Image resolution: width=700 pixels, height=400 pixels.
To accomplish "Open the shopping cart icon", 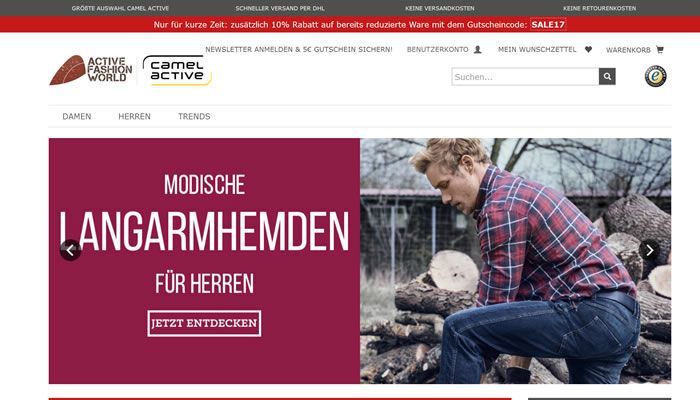I will click(659, 50).
